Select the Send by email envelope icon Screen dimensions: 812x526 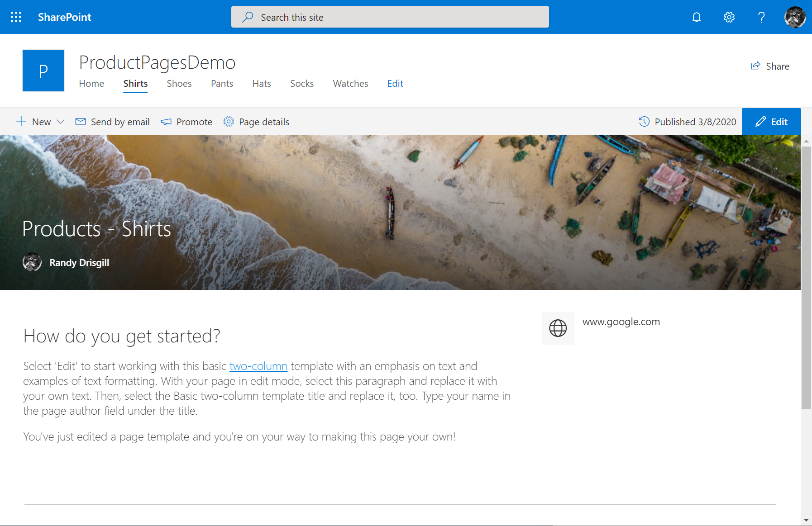81,121
